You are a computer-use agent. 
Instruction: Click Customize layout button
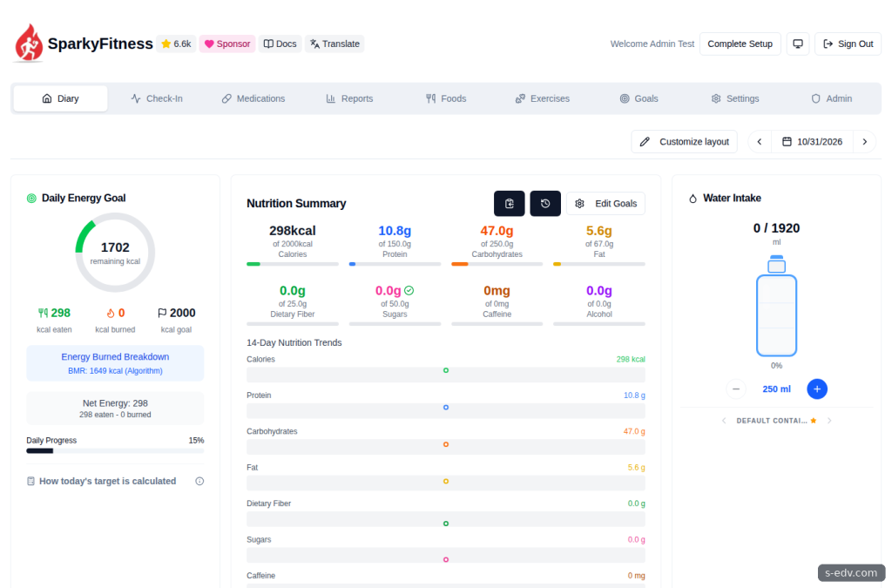point(685,142)
